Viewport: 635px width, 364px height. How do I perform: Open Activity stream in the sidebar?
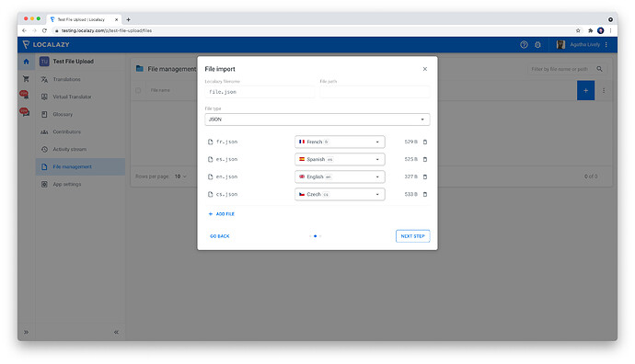(x=80, y=149)
